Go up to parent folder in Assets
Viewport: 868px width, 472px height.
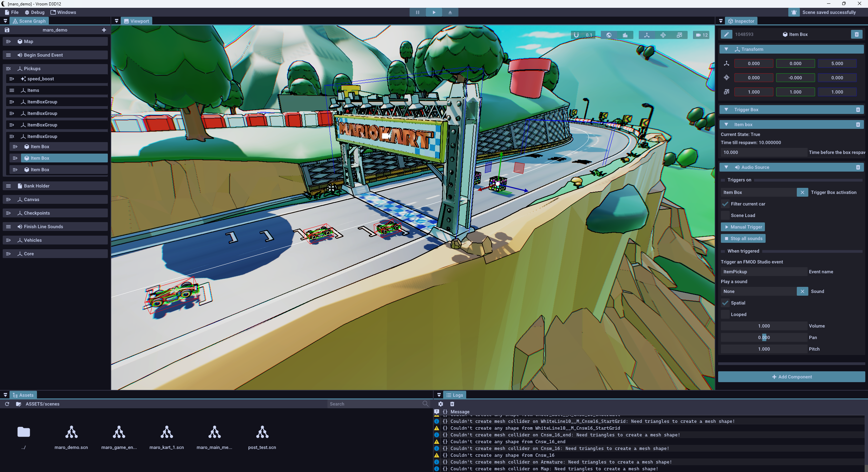(x=24, y=437)
